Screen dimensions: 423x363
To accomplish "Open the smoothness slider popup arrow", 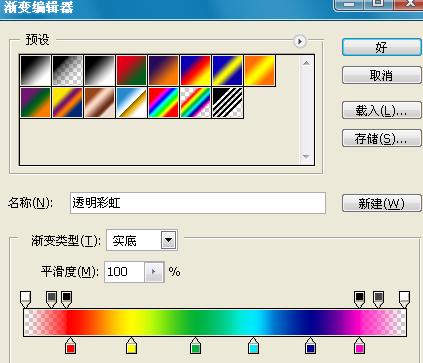I will click(154, 272).
